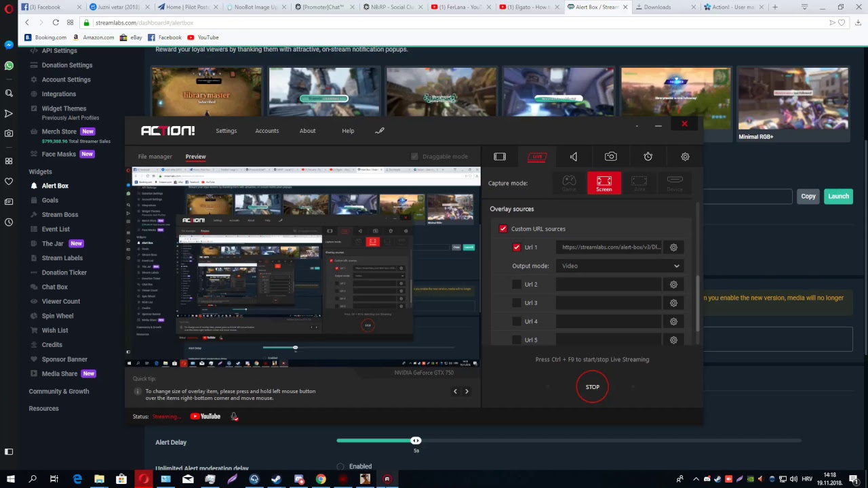Show previous quick tip arrow
The width and height of the screenshot is (868, 488).
click(x=455, y=391)
